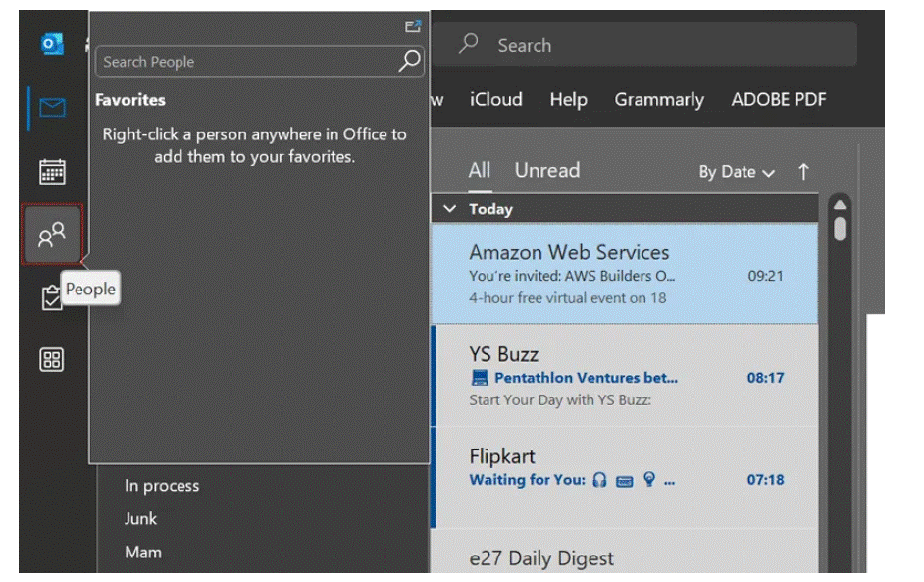Click the message list scroll up arrow
The image size is (924, 582).
(x=840, y=204)
